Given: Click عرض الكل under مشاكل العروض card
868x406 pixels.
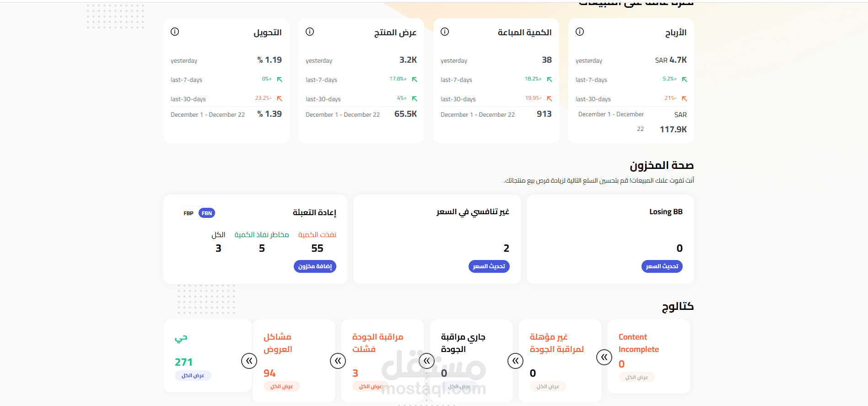Looking at the screenshot, I should [x=281, y=386].
